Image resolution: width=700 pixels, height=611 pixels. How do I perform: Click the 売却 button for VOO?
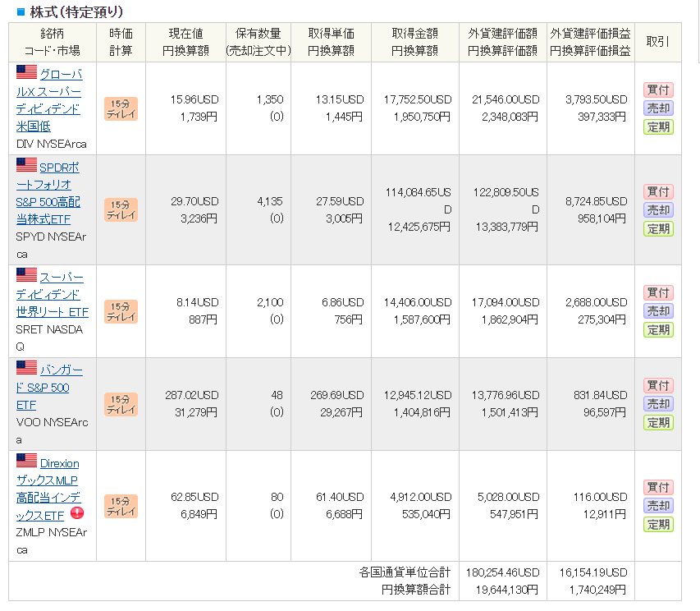(x=658, y=404)
